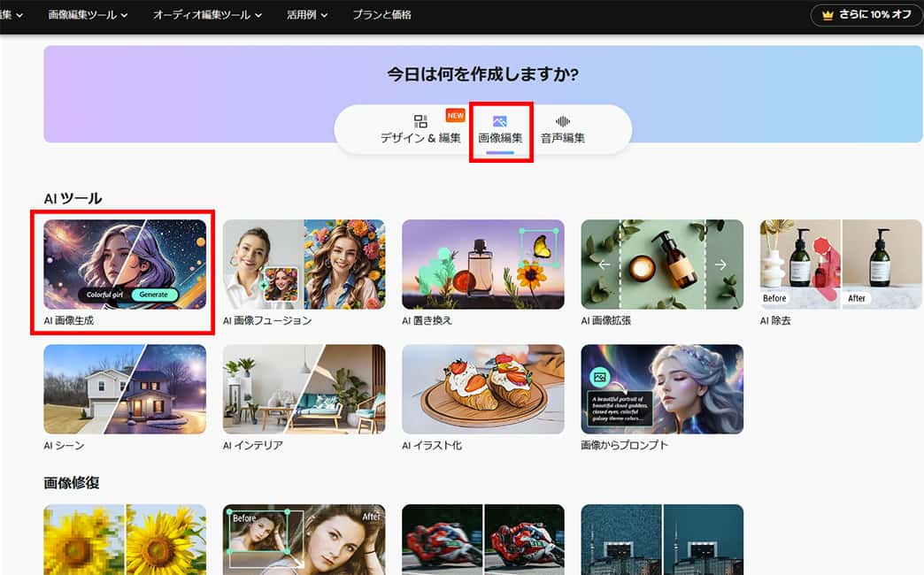Open the AI シーン tool card

[x=125, y=389]
